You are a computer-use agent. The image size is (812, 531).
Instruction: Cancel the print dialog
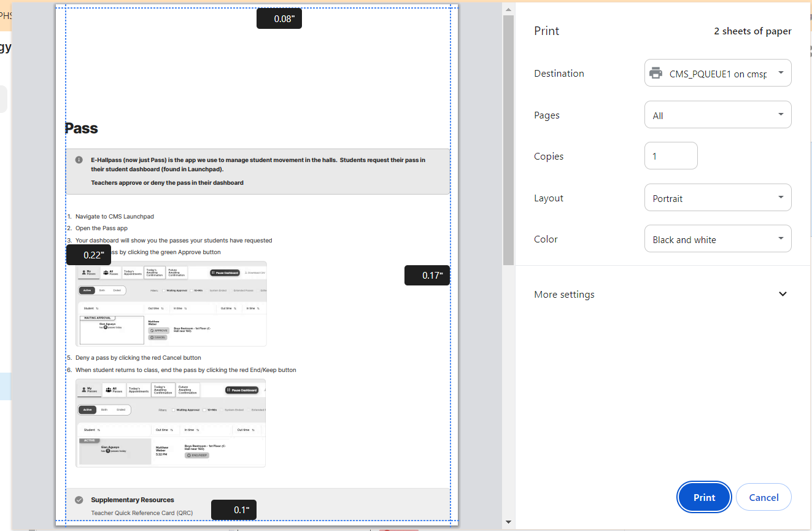764,497
